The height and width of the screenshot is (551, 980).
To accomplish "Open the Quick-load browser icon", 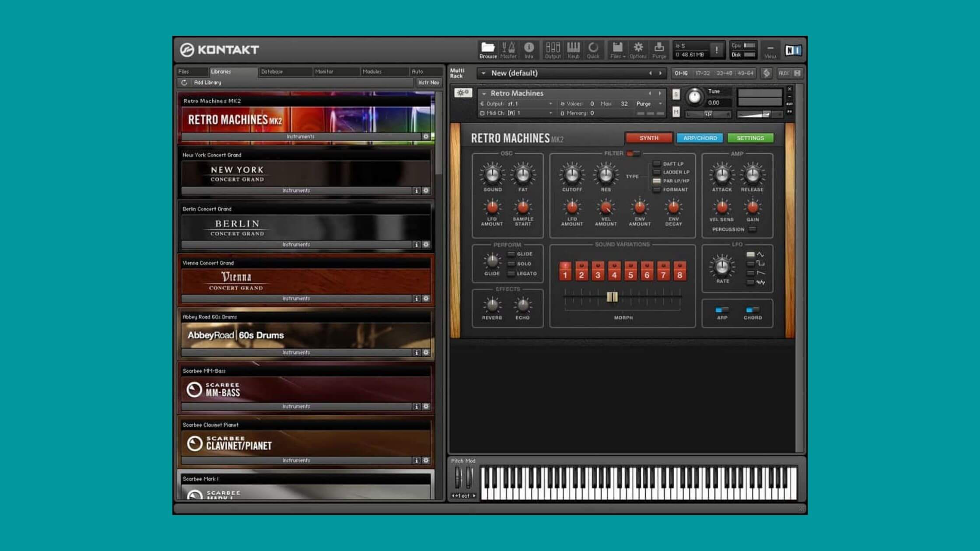I will click(593, 48).
